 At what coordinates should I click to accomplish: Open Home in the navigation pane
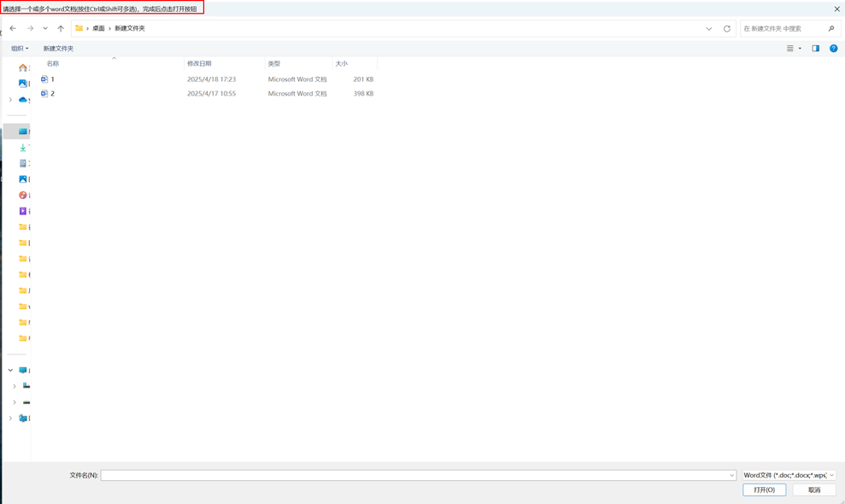point(22,68)
